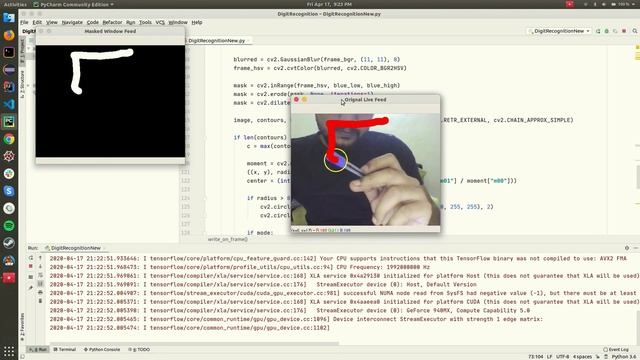
Task: Print the Run console output
Action: pos(40,292)
